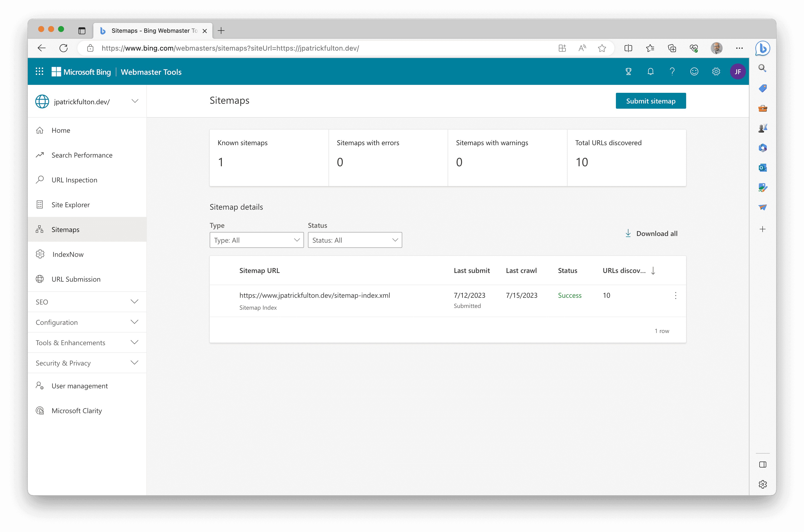Open the sidebar Shopping tag icon
Image resolution: width=804 pixels, height=532 pixels.
point(763,88)
